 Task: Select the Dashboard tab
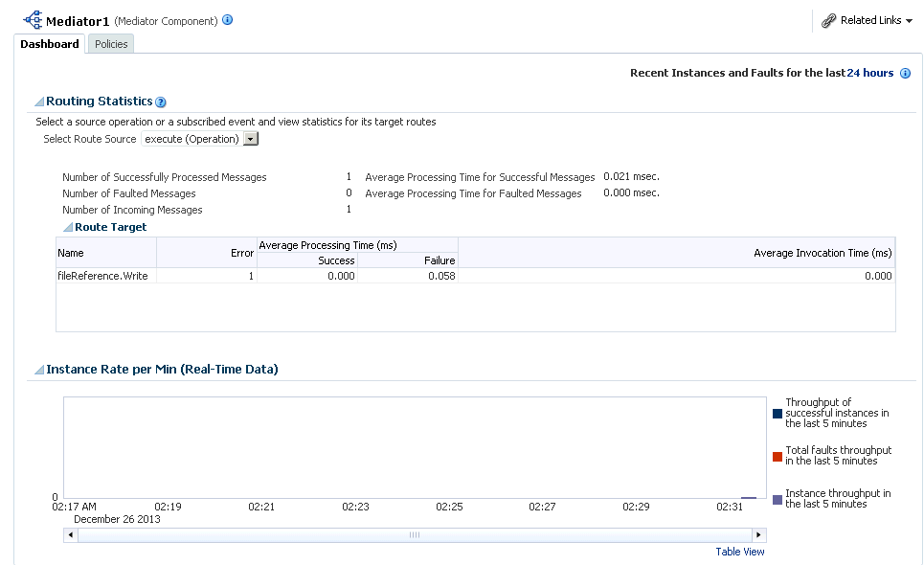click(x=50, y=44)
